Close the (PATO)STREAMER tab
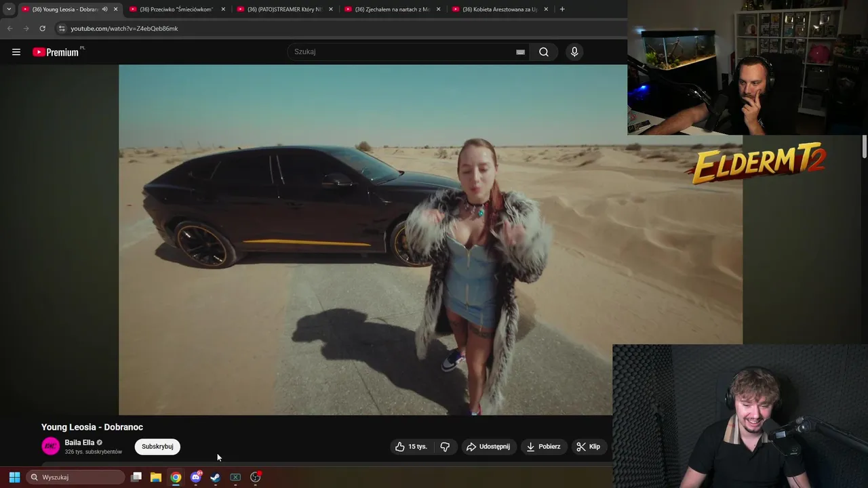868x488 pixels. [331, 9]
